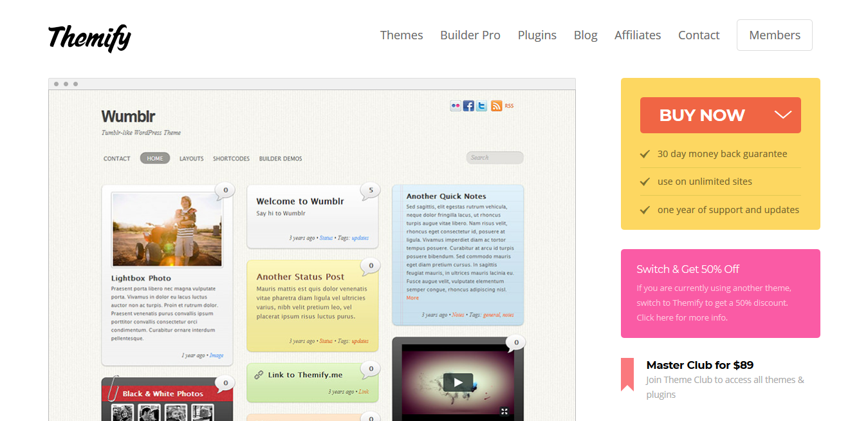Click the check mark beside money back guarantee
The image size is (868, 421).
point(645,154)
